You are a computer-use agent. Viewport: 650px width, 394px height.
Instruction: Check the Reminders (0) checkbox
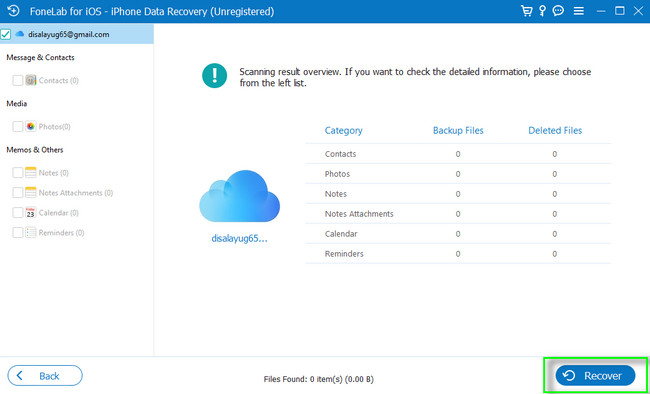coord(17,233)
